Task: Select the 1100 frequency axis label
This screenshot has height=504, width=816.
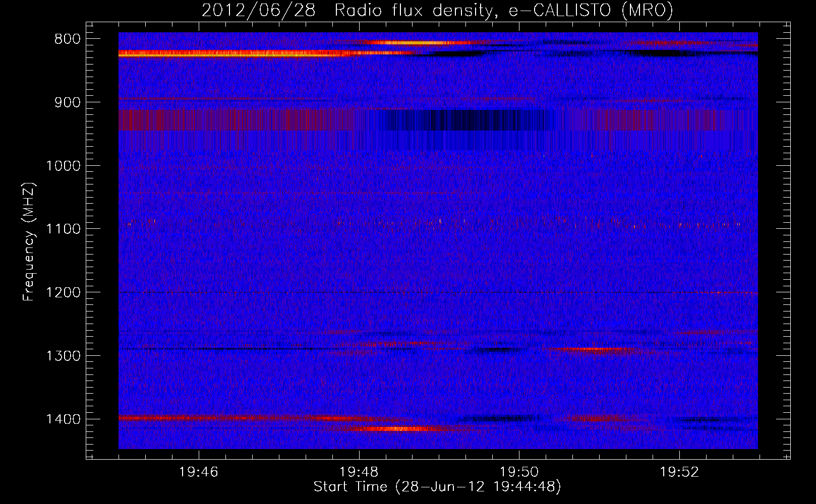Action: tap(63, 229)
